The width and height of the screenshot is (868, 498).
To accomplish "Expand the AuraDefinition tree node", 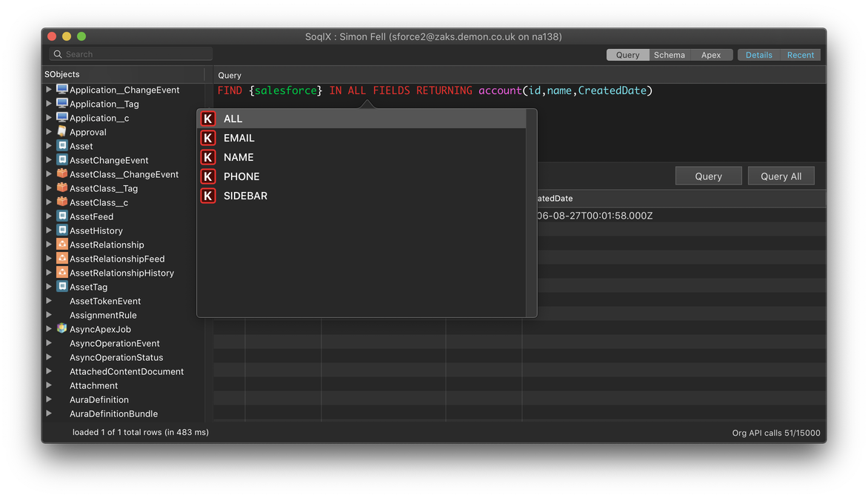I will [x=49, y=399].
